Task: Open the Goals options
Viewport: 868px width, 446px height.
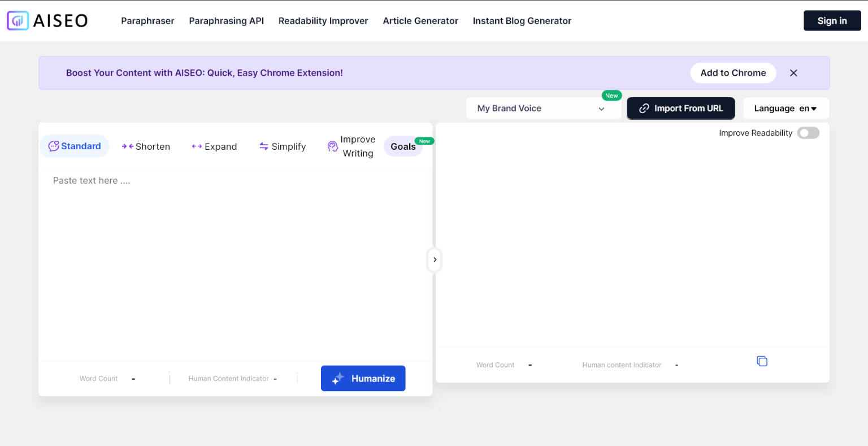Action: 402,146
